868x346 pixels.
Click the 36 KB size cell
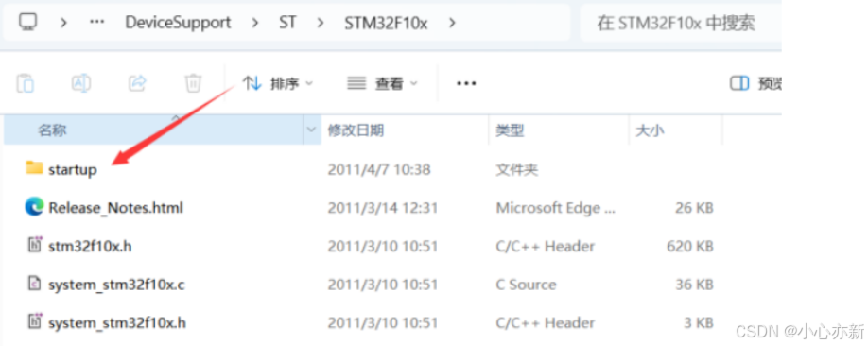point(694,285)
